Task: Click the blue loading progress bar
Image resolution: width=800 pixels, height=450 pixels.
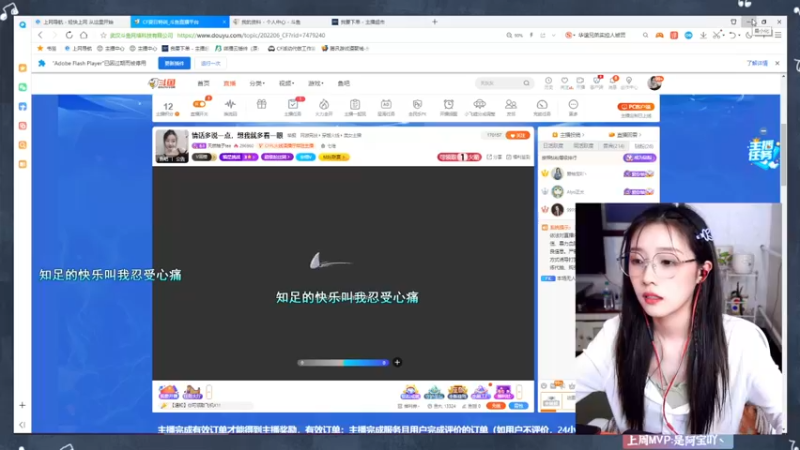Action: 343,363
